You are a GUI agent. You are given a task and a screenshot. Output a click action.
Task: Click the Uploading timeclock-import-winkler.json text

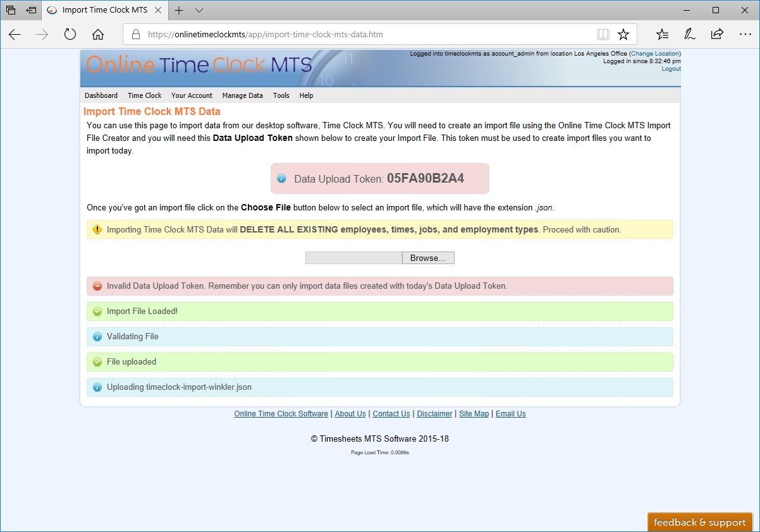pos(180,387)
